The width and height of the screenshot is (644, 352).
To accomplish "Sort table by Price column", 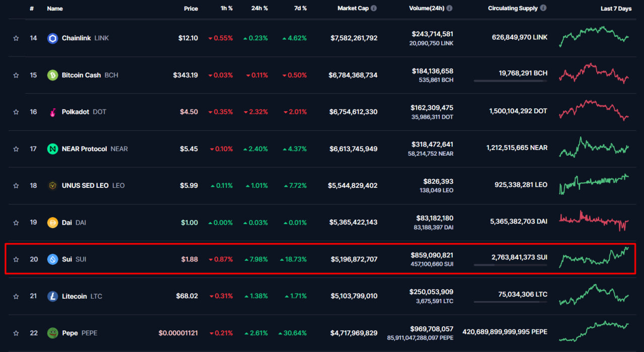I will point(191,9).
